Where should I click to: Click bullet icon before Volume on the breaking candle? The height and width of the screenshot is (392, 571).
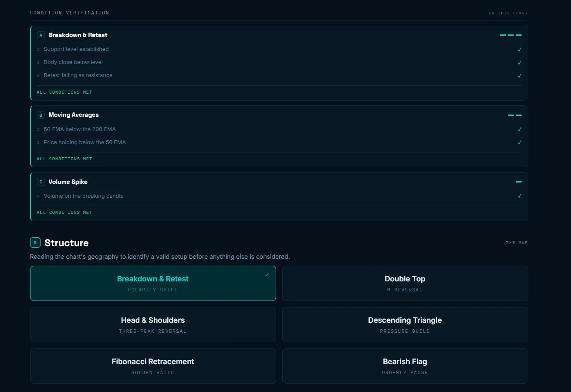pyautogui.click(x=38, y=196)
